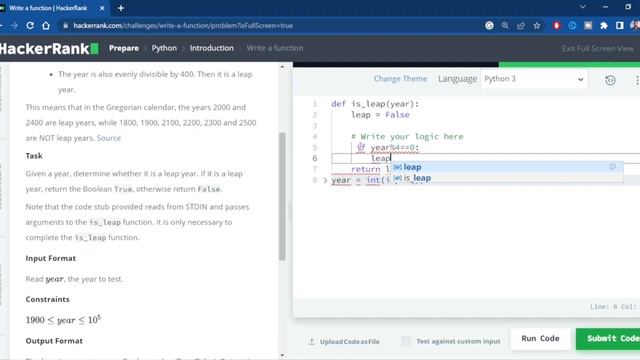640x360 pixels.
Task: Toggle the browser side panel icon
Action: 620,25
